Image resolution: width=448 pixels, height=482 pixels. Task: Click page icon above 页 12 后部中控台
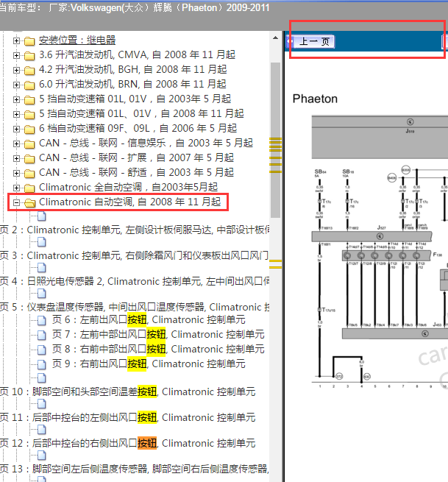click(42, 430)
